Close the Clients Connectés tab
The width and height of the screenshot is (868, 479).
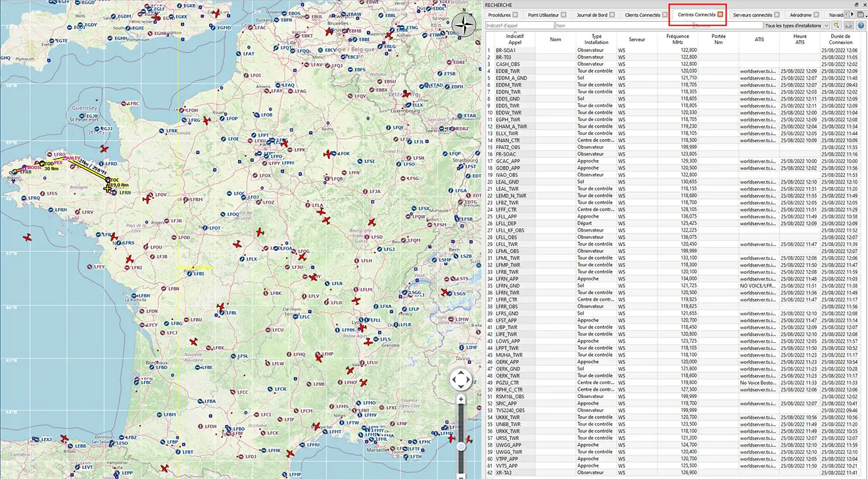[664, 14]
